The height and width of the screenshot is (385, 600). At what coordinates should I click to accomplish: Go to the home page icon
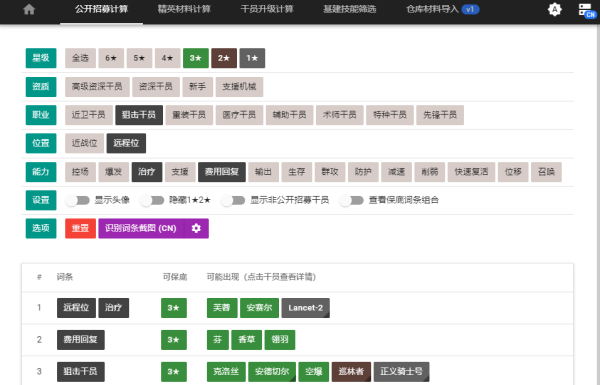point(29,9)
